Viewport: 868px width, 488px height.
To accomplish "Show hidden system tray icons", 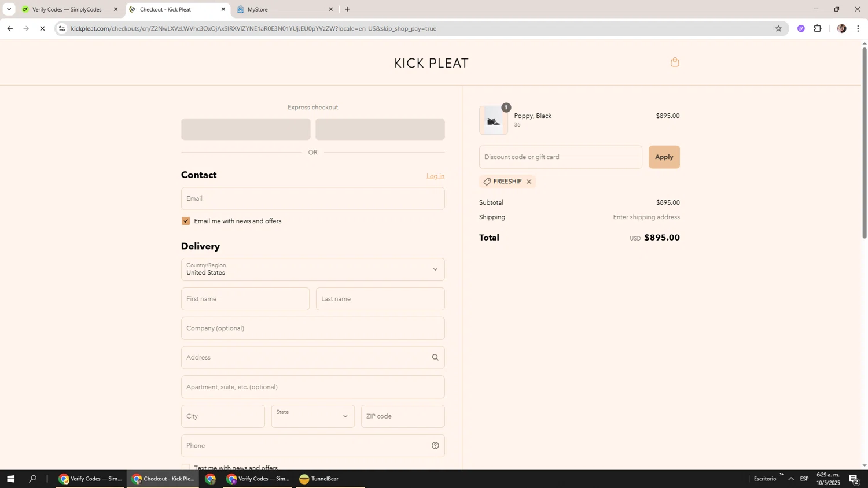I will point(791,479).
